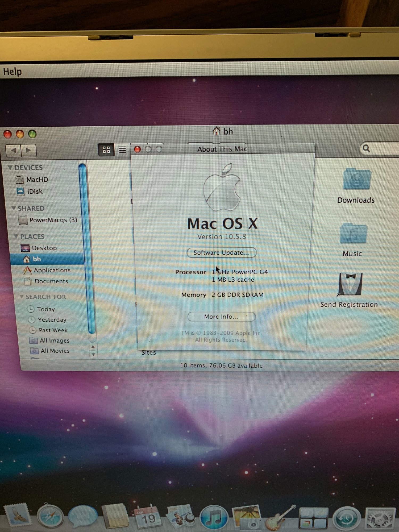Close the bh Finder window

pos(7,134)
